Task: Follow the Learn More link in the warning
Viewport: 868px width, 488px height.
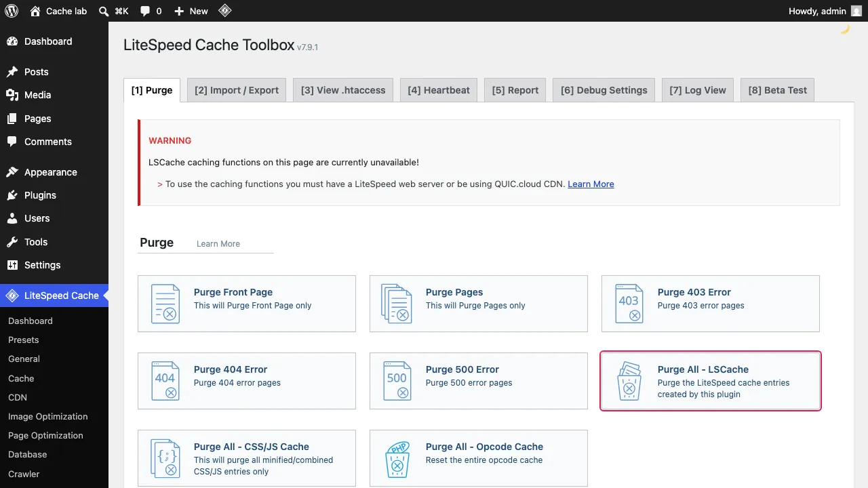Action: tap(591, 184)
